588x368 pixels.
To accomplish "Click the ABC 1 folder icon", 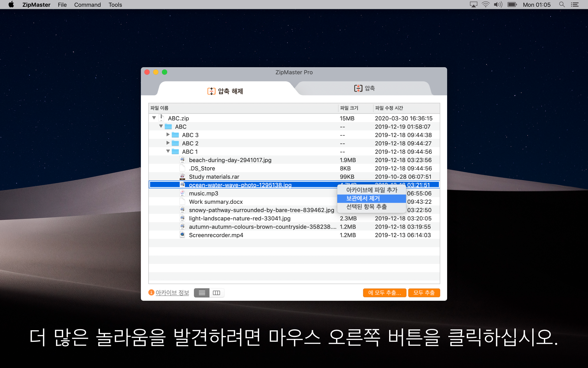I will (x=175, y=152).
